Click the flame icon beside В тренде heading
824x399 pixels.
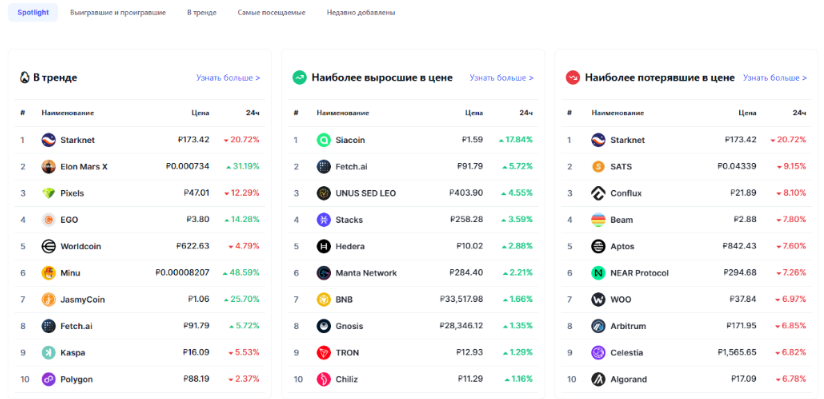pos(25,78)
